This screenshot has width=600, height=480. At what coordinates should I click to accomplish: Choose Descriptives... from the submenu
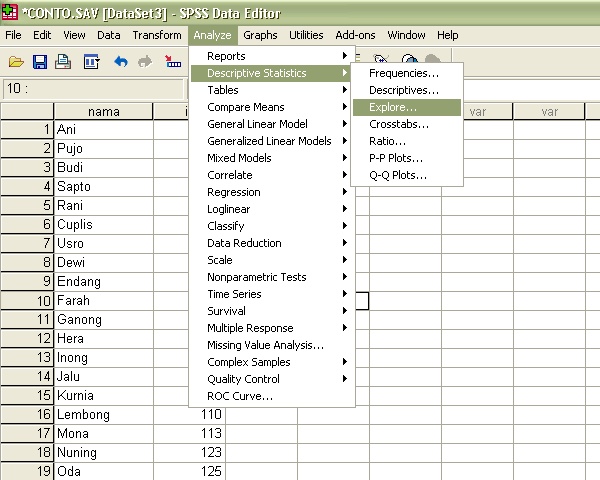407,90
